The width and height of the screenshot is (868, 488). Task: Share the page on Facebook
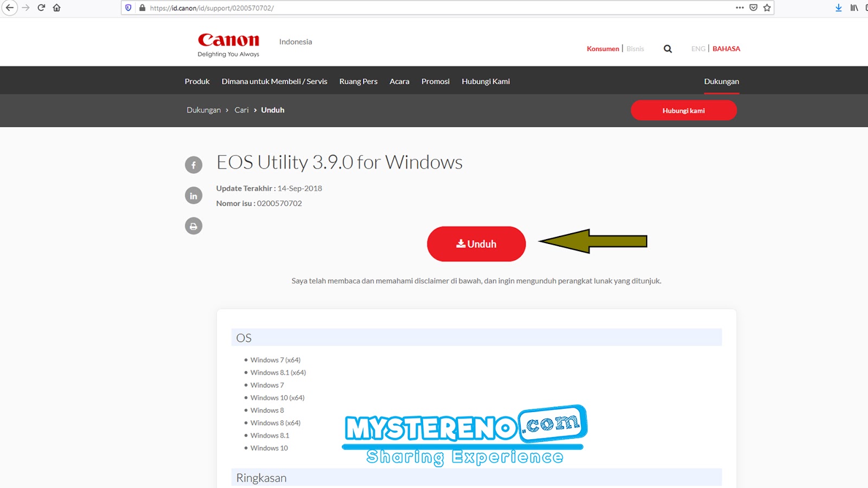[194, 165]
